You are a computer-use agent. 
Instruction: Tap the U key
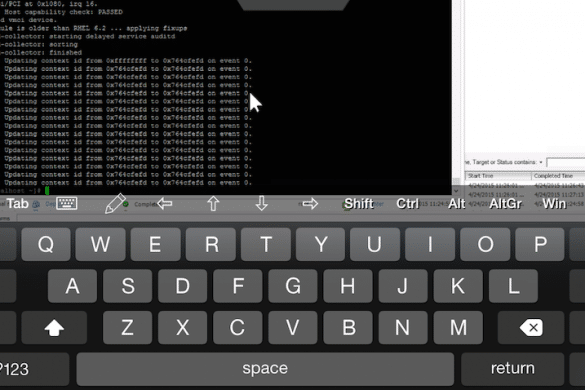pos(375,244)
